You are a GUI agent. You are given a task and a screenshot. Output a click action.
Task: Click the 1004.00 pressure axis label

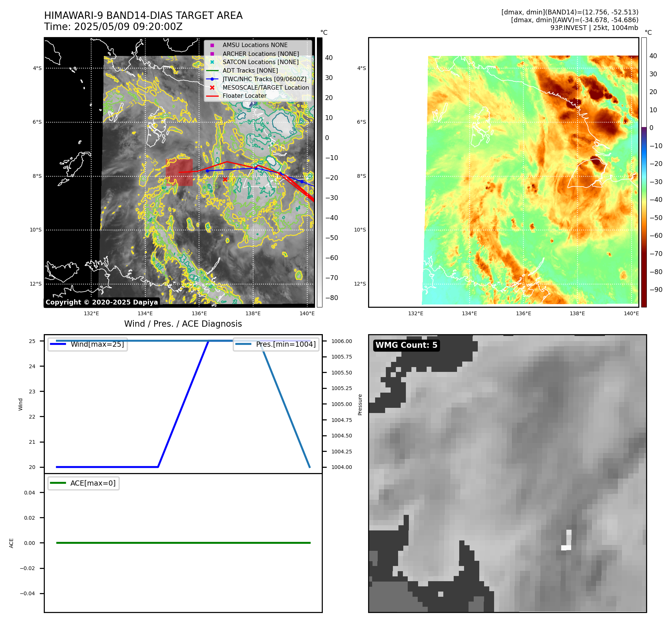(342, 467)
